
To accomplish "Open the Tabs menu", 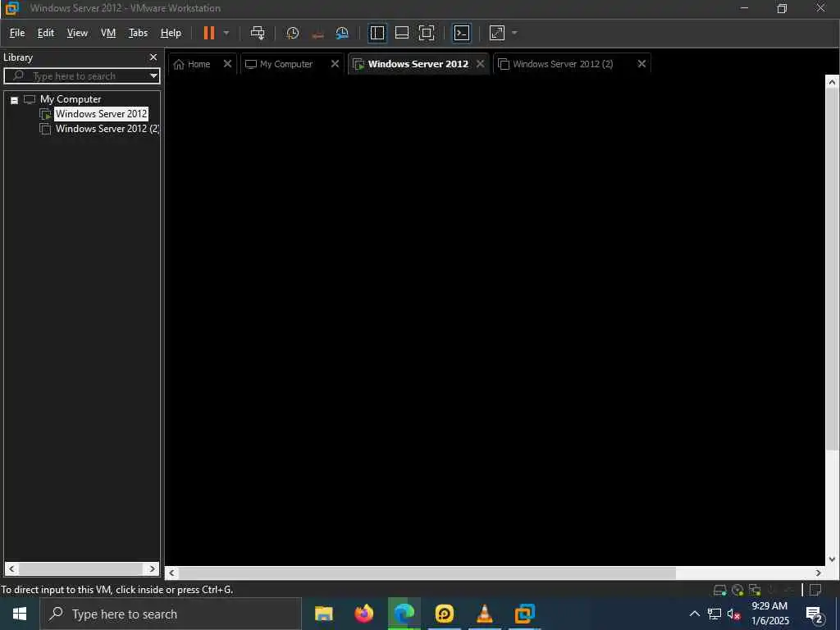I will click(138, 33).
